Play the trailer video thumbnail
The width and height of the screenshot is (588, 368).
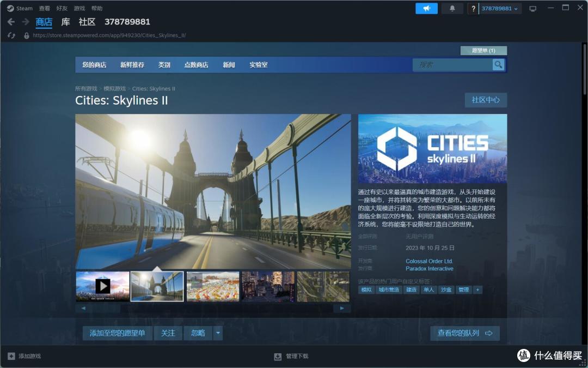pos(103,287)
